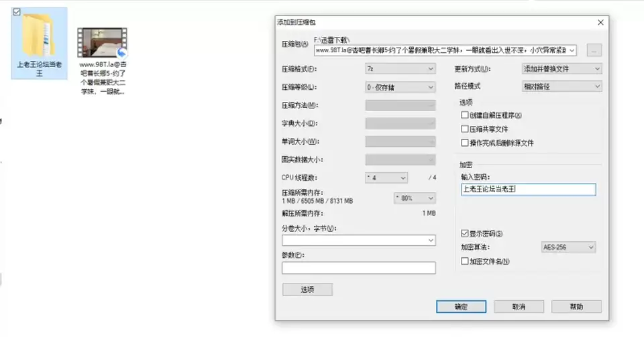Open the 路径模式 dropdown showing 相对路径
The width and height of the screenshot is (644, 337).
(x=562, y=86)
